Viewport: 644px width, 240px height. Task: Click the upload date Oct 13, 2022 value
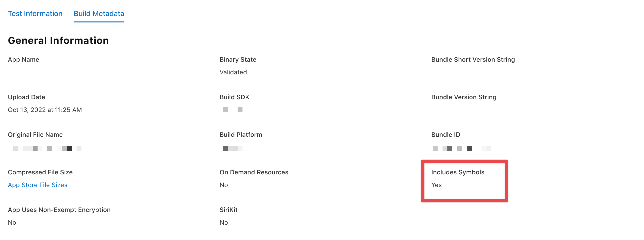pyautogui.click(x=45, y=110)
